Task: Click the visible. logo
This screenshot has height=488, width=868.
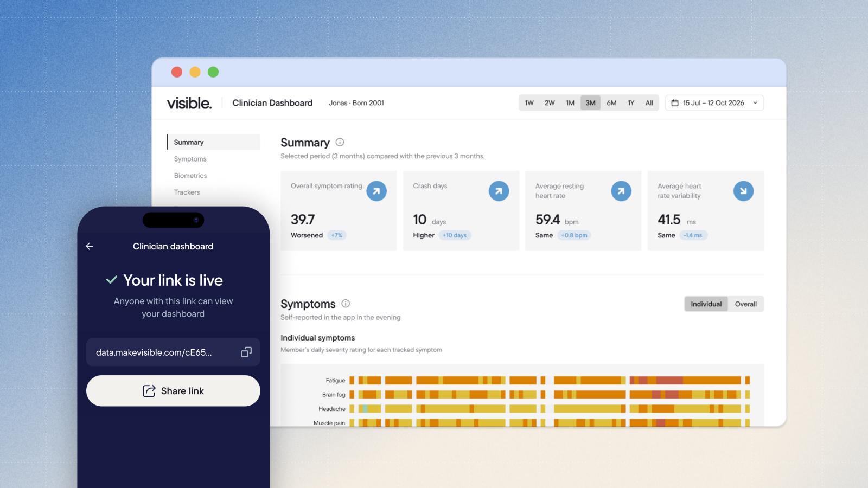Action: pyautogui.click(x=189, y=102)
